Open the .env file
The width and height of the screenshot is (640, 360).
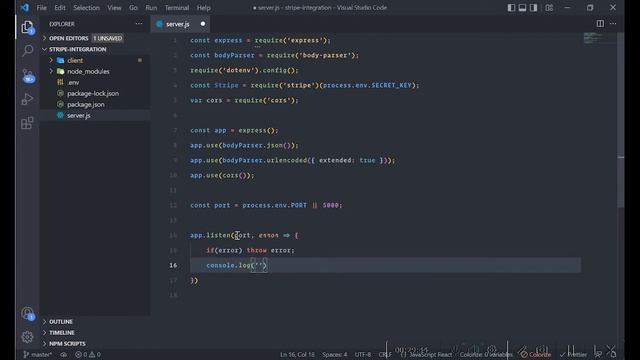click(x=73, y=82)
